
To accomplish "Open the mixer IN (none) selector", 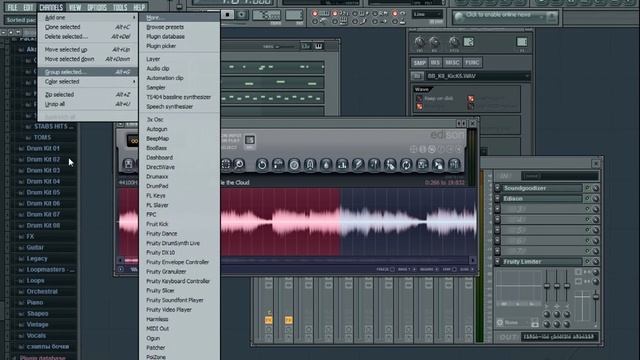I will (x=559, y=176).
